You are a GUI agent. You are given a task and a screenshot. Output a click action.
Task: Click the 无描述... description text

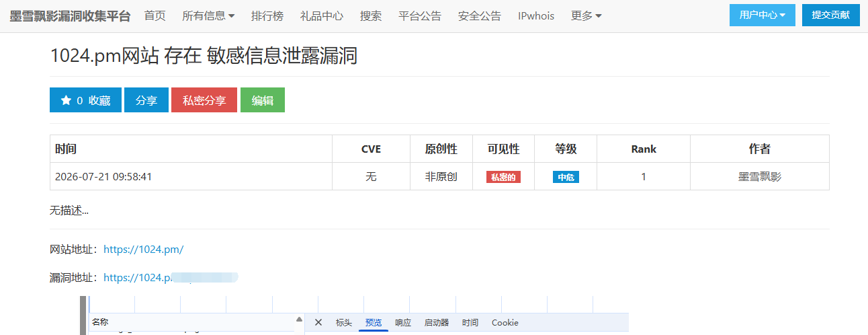coord(69,210)
